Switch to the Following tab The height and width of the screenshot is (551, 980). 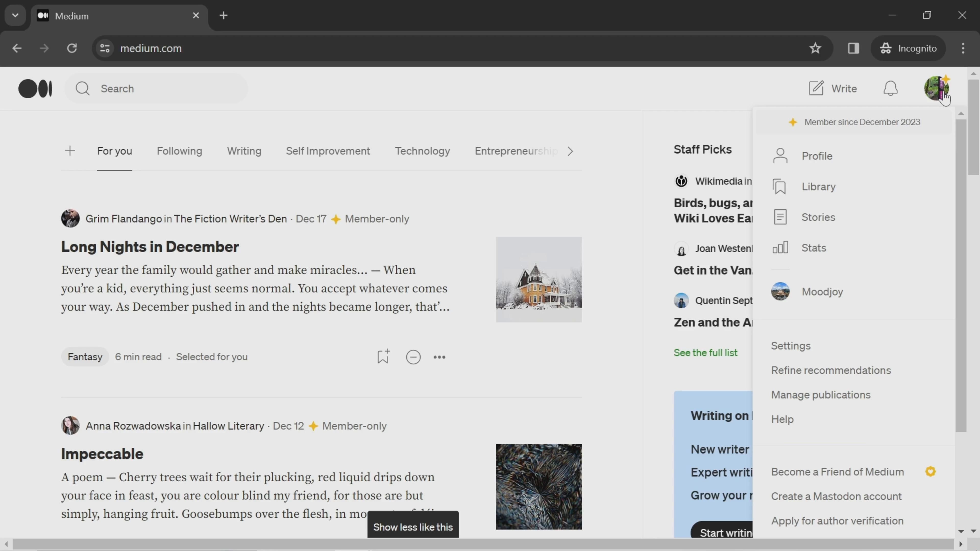[x=179, y=151]
